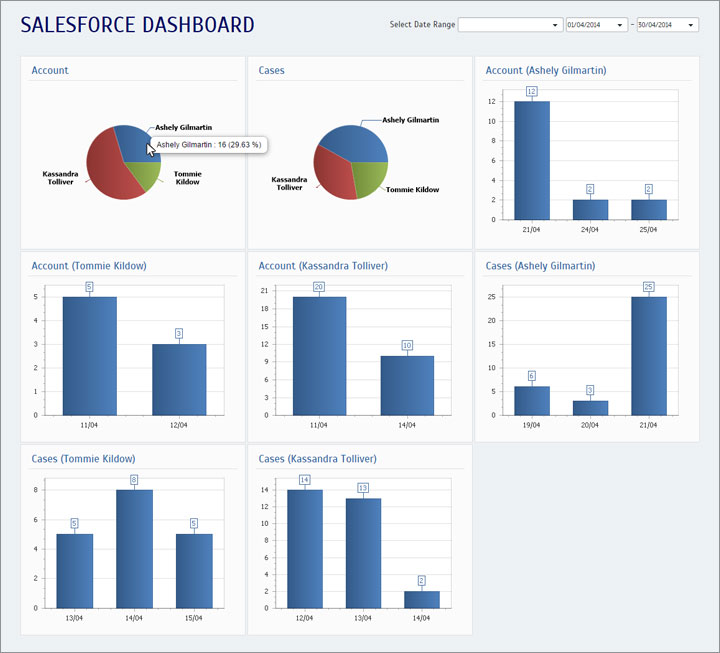Click the Cases (Tommie Kildow) panel title
The height and width of the screenshot is (653, 720).
[x=83, y=459]
